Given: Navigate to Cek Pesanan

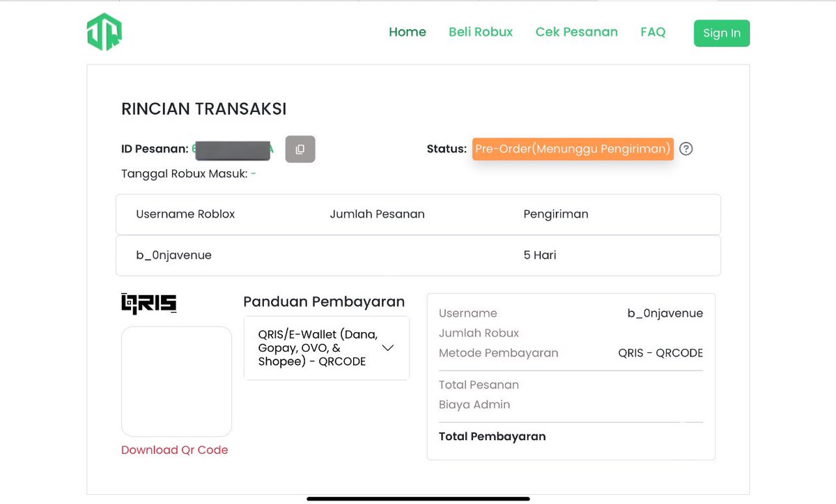Looking at the screenshot, I should pos(576,31).
